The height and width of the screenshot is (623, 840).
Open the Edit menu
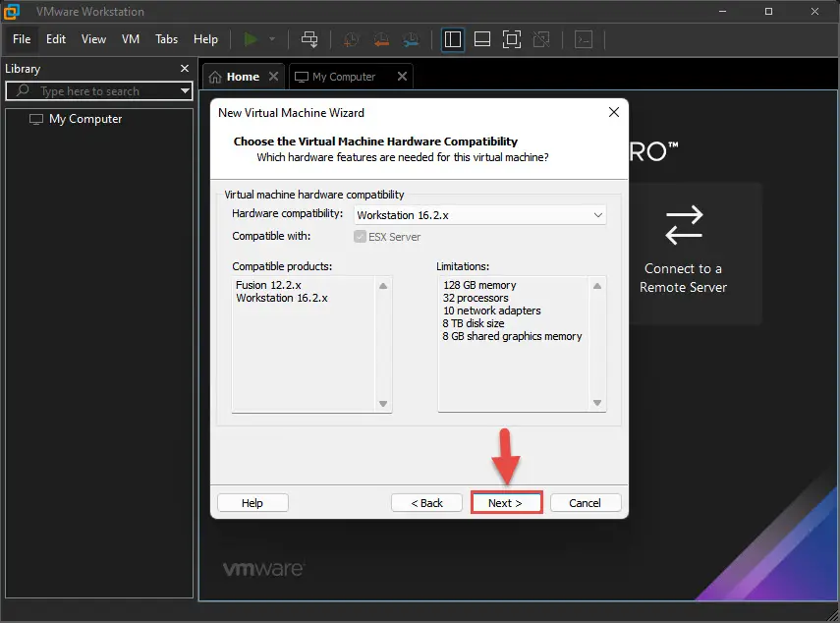coord(56,39)
